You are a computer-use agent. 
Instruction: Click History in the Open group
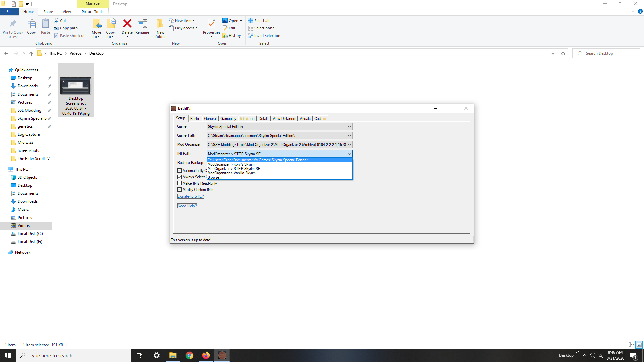point(232,36)
